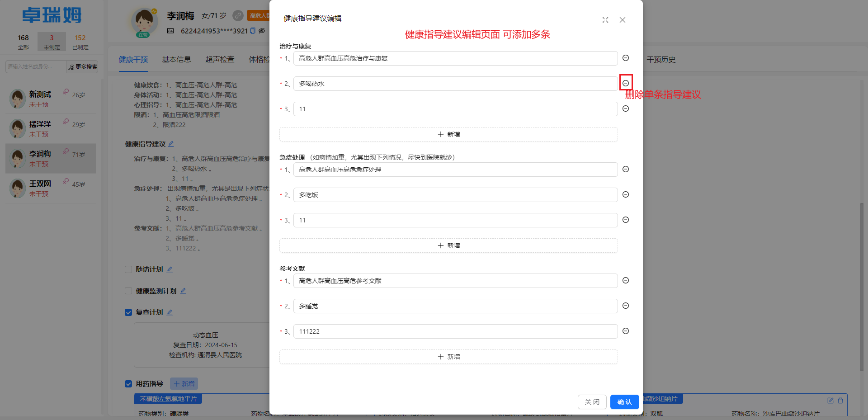The width and height of the screenshot is (868, 420).
Task: Edit 复查计划 via pencil icon
Action: coord(170,312)
